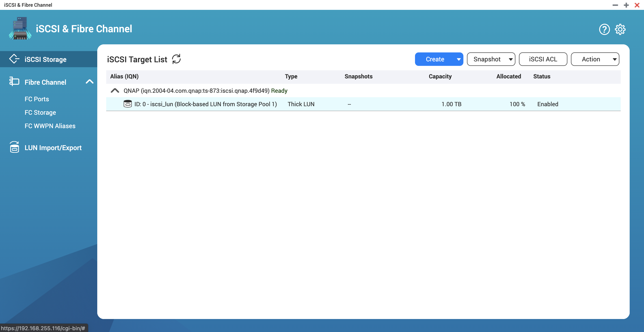Click the FC Ports menu item
The height and width of the screenshot is (332, 644).
(x=37, y=99)
